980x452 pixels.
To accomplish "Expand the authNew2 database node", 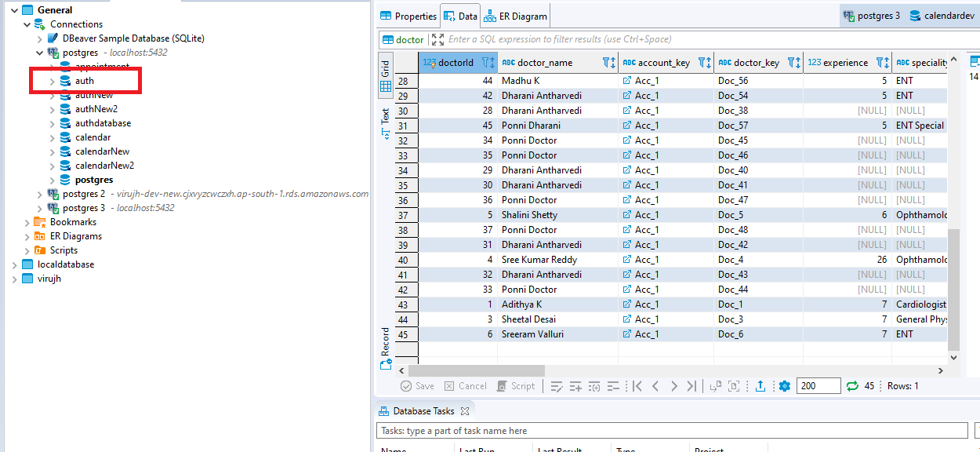I will pos(53,109).
